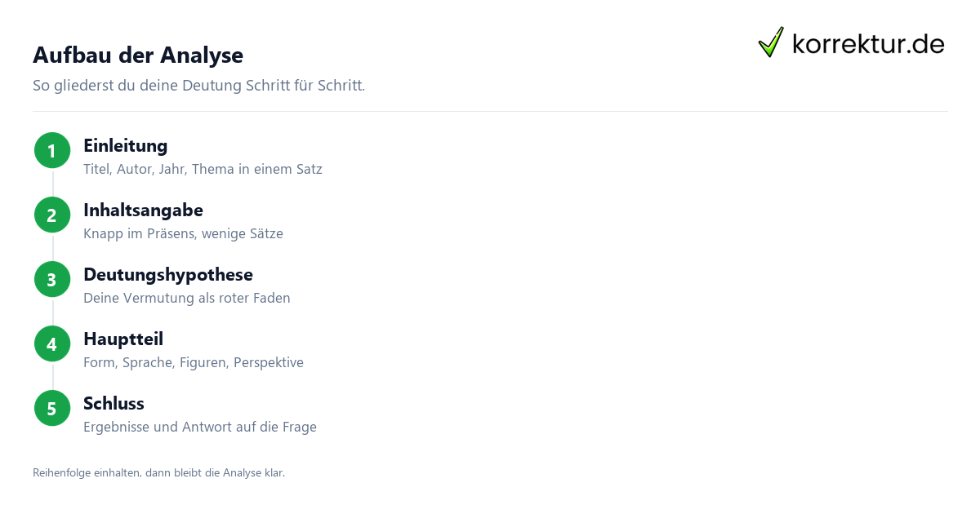Viewport: 980px width, 514px height.
Task: Click the green number 1 circle
Action: (52, 151)
